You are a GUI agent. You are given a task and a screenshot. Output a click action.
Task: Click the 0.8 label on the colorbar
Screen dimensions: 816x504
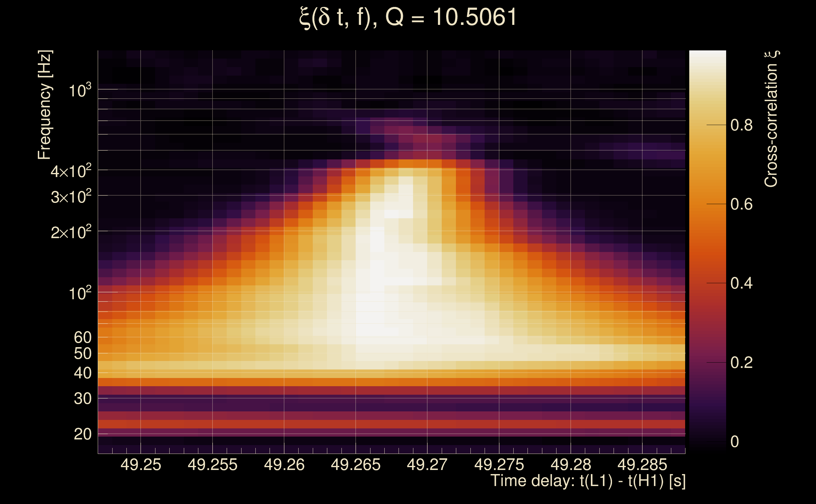click(x=741, y=125)
